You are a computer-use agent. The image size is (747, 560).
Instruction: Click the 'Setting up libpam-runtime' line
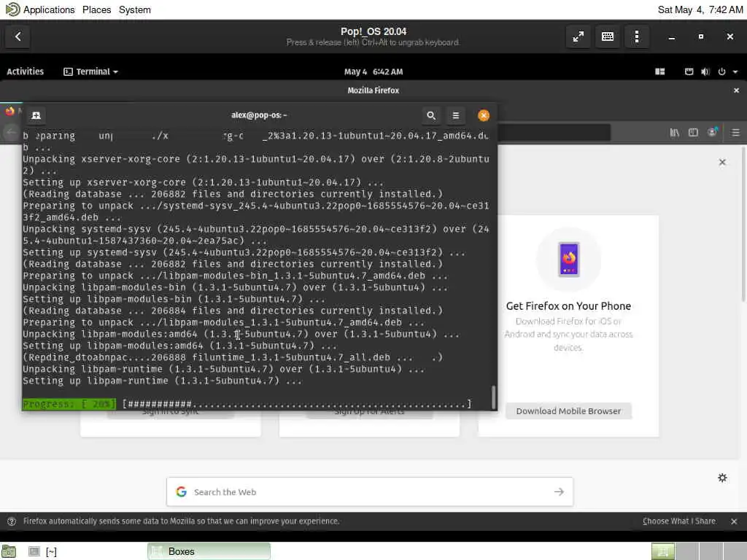(162, 381)
